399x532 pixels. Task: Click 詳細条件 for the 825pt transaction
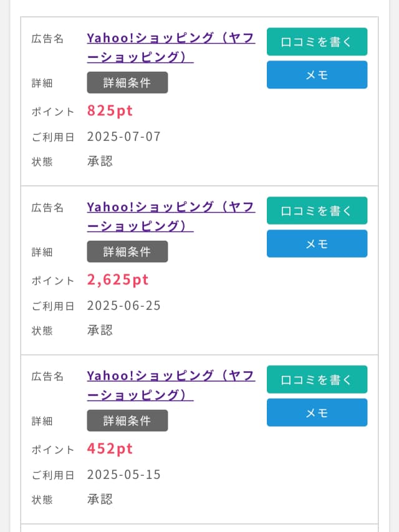[x=127, y=82]
